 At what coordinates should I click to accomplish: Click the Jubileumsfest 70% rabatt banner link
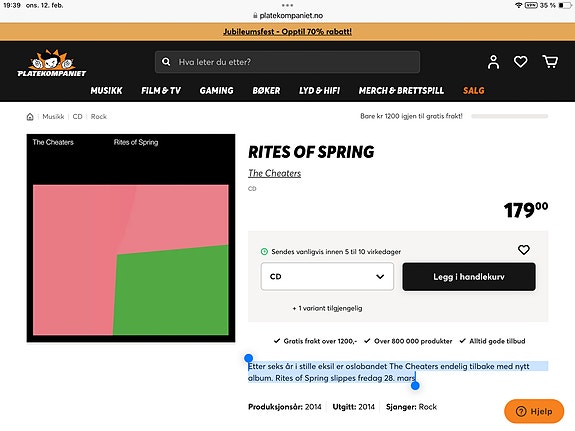point(288,32)
